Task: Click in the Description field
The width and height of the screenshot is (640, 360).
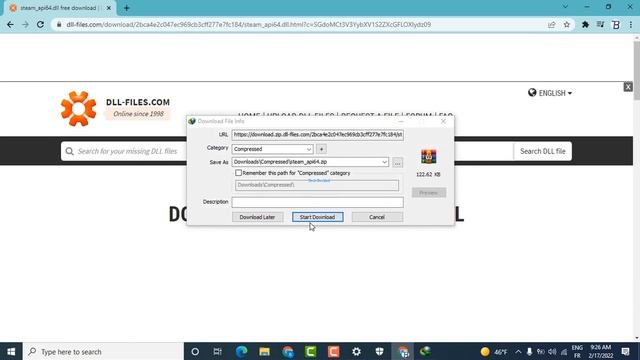Action: click(x=318, y=202)
